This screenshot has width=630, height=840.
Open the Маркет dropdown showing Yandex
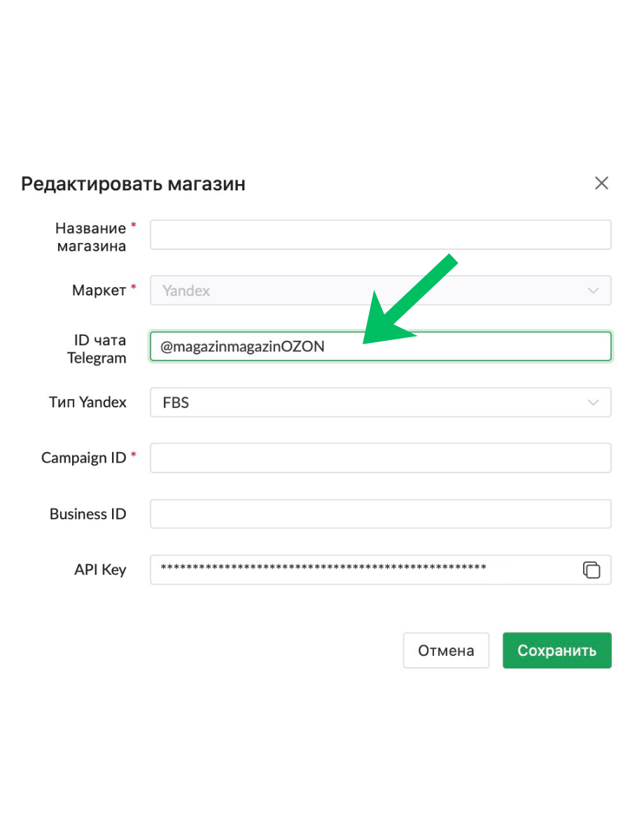click(x=371, y=290)
